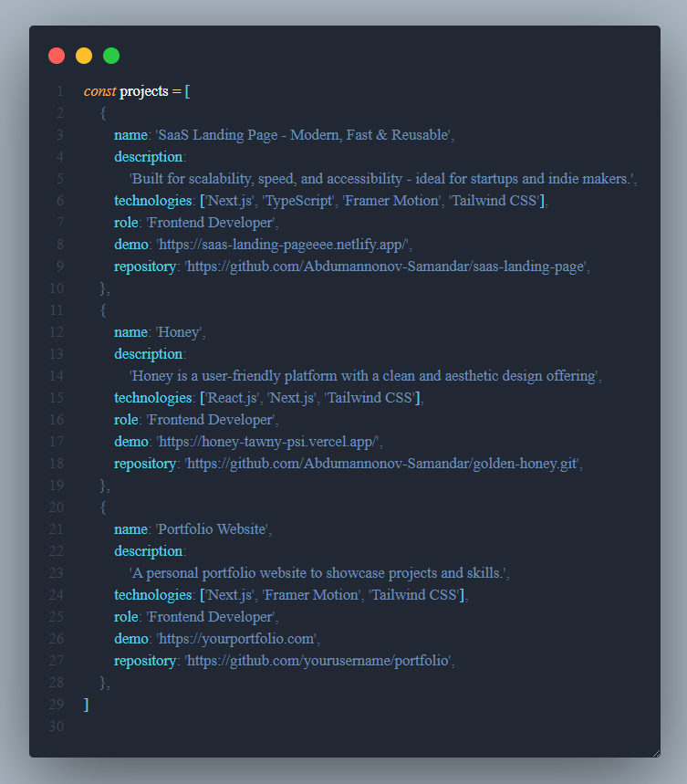This screenshot has height=784, width=687.
Task: Click the 'projects' variable name
Action: pos(144,91)
